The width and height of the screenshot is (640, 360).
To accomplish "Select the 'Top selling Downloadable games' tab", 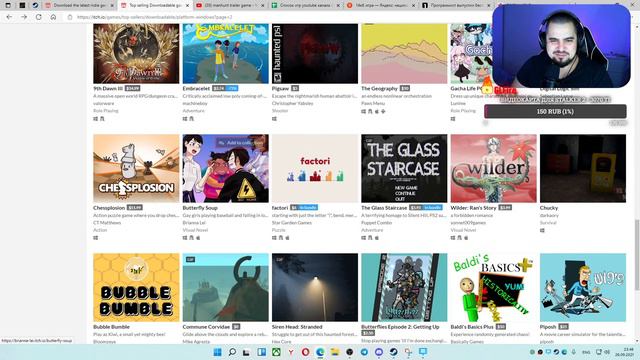I will point(155,5).
